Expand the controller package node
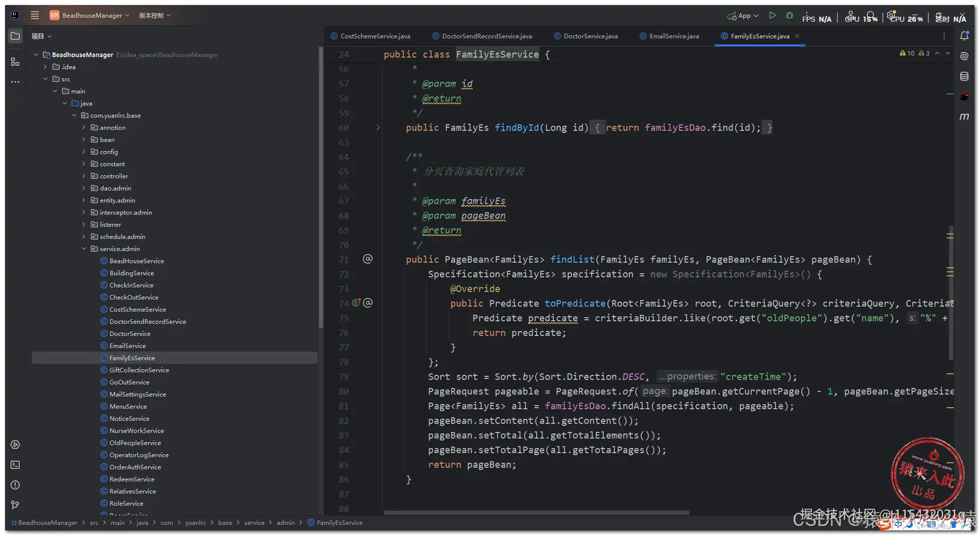 84,176
